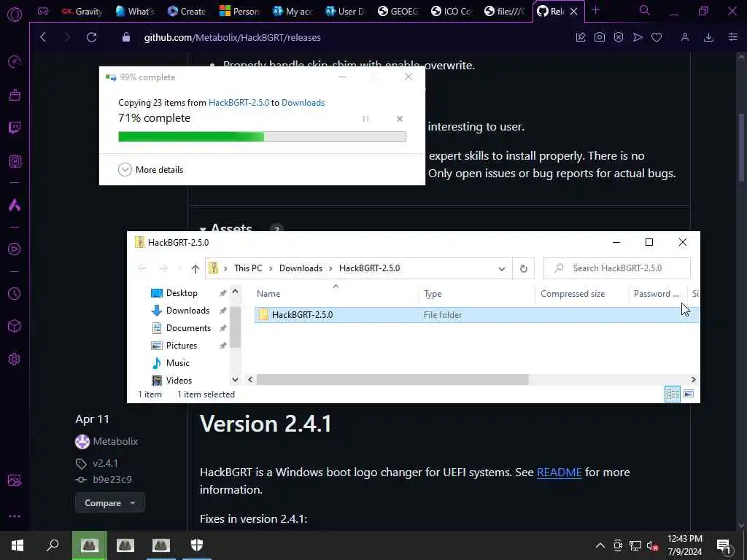The height and width of the screenshot is (560, 747).
Task: Open the GX Cleaner briefcase sidebar icon
Action: [15, 95]
